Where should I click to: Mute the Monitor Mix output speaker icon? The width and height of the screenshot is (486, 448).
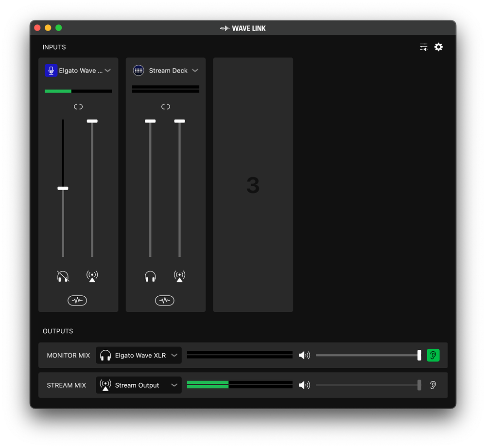pyautogui.click(x=304, y=355)
